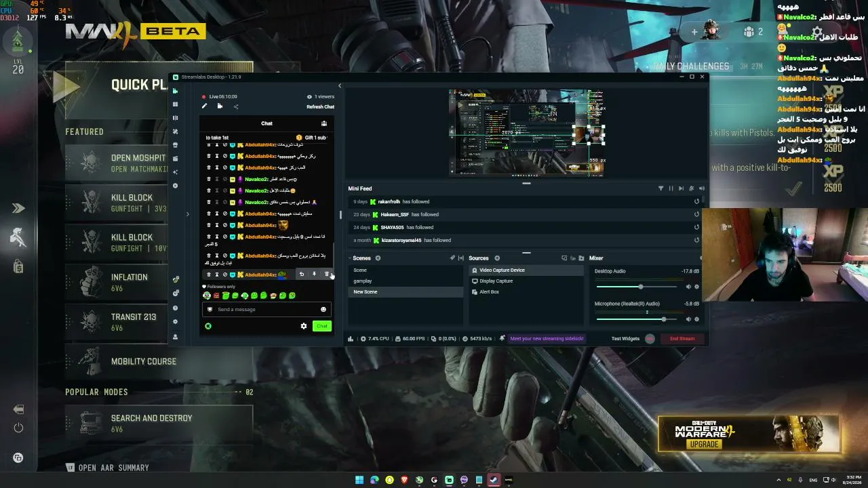
Task: Adjust the Desktop Audio volume slider
Action: pyautogui.click(x=636, y=287)
